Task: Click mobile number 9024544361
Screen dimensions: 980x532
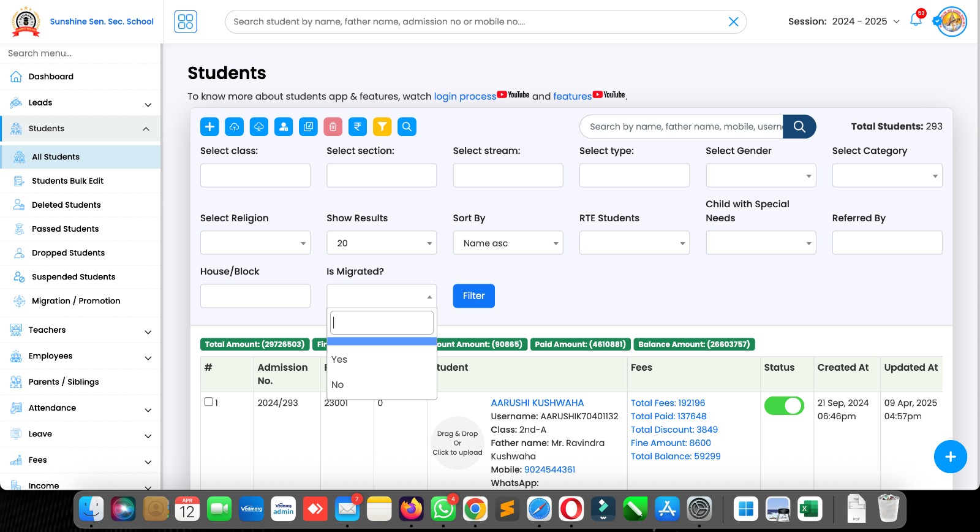Action: tap(549, 469)
